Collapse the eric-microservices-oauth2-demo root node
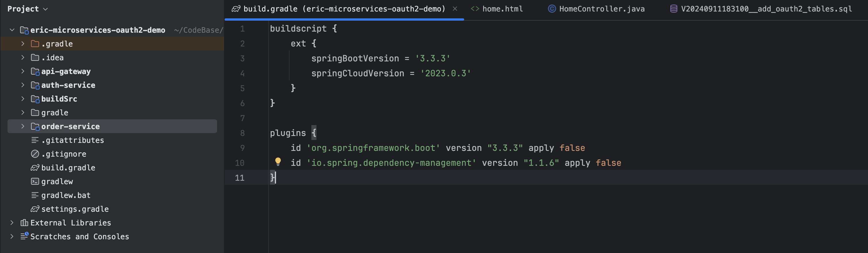The width and height of the screenshot is (868, 253). 12,30
